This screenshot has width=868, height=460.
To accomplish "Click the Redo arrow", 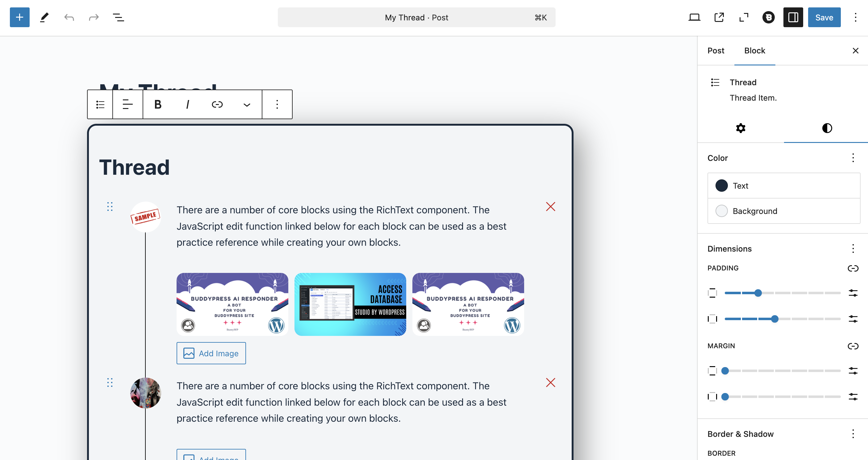I will click(94, 17).
